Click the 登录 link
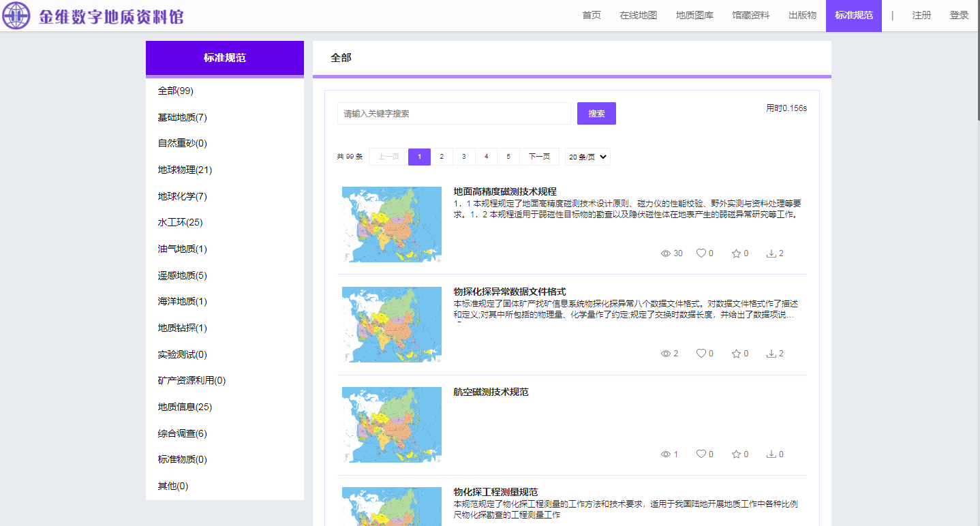 tap(959, 15)
